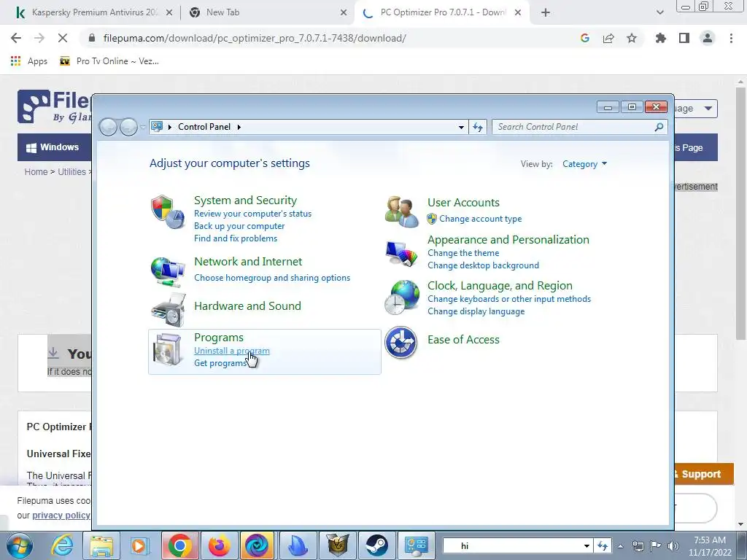Click Back up your computer
This screenshot has height=560, width=747.
[239, 226]
